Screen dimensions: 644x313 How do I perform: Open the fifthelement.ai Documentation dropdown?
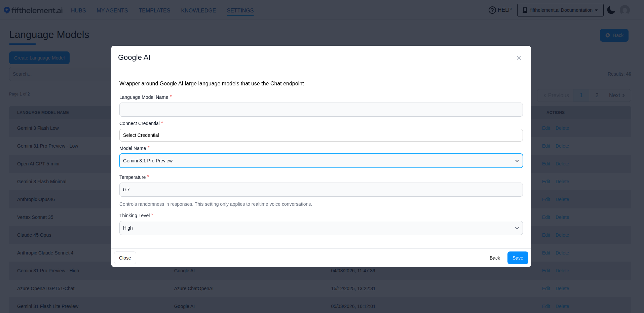(560, 10)
